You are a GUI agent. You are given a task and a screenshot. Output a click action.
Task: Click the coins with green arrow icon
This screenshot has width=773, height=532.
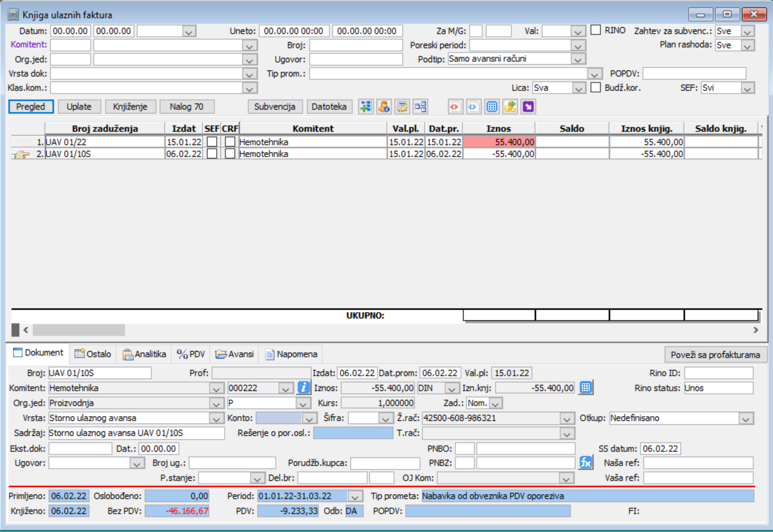click(x=510, y=107)
